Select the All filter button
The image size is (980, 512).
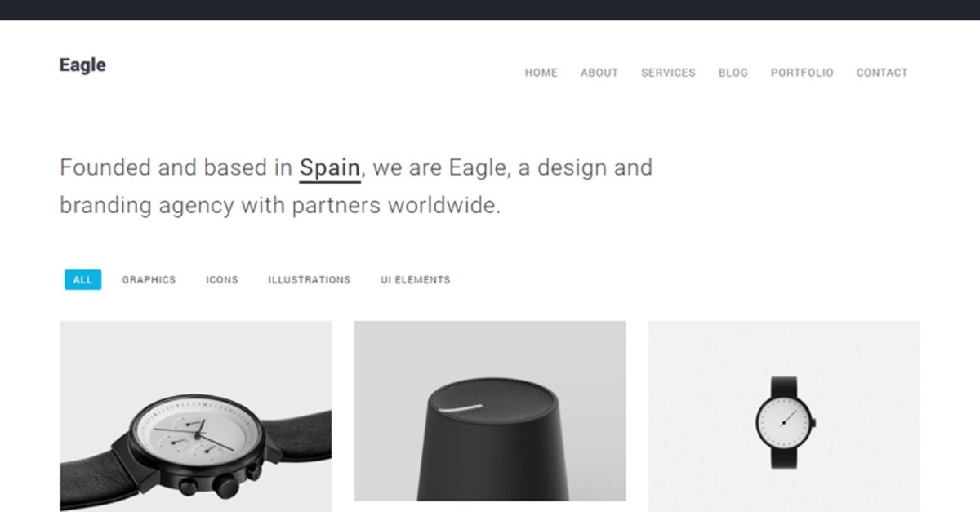[82, 279]
